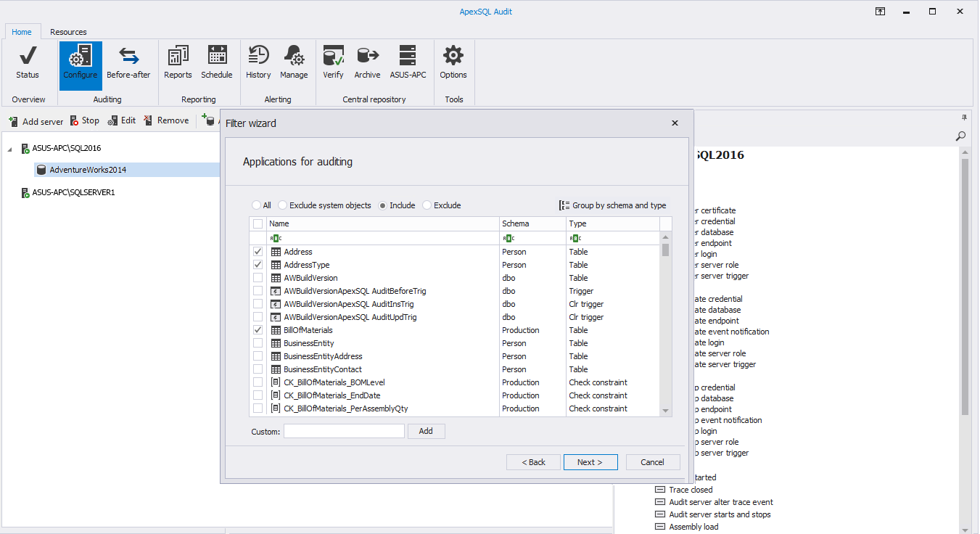Uncheck the Address table checkbox

click(x=258, y=252)
